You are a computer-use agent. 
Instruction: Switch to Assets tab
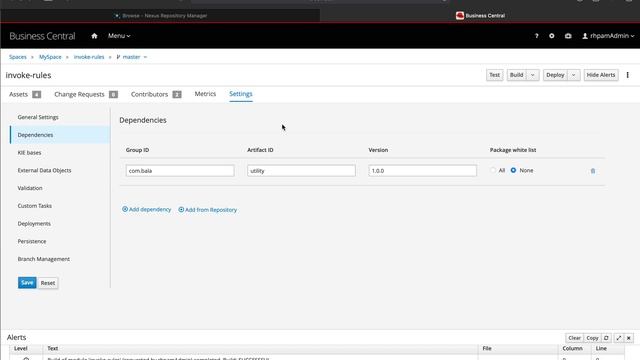(x=25, y=94)
